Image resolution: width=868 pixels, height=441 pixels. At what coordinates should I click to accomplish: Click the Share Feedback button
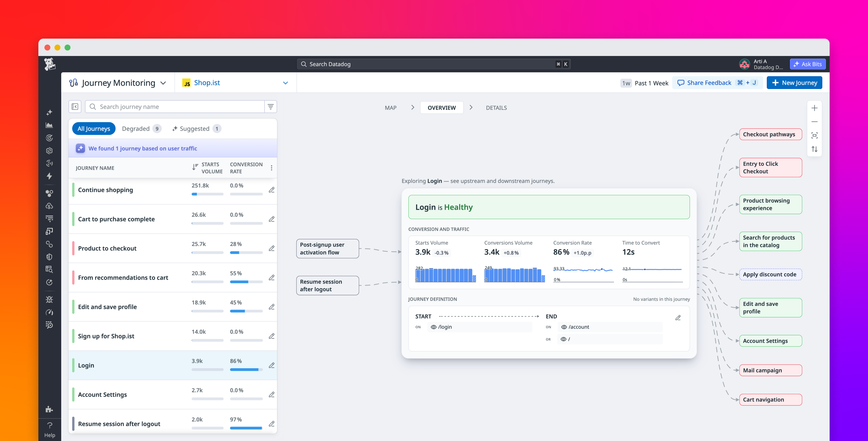[x=718, y=83]
